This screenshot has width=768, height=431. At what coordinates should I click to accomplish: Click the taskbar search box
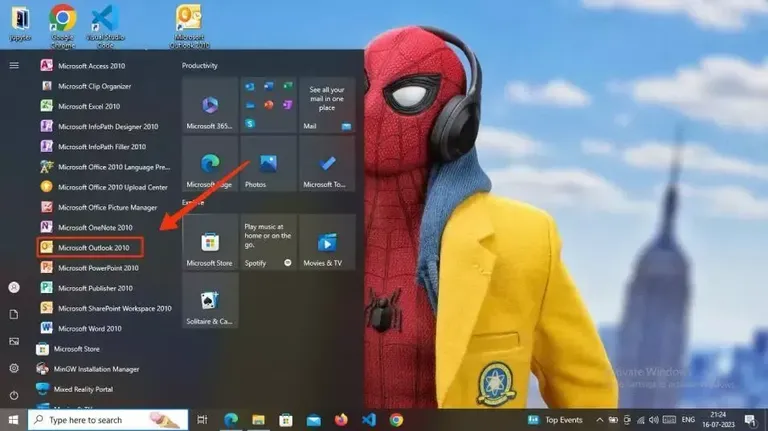pyautogui.click(x=108, y=420)
